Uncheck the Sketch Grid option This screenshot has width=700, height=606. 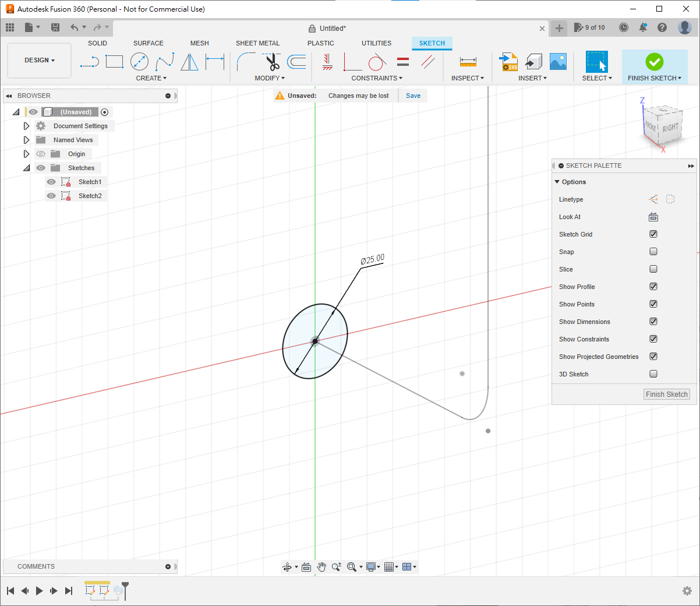click(x=653, y=234)
